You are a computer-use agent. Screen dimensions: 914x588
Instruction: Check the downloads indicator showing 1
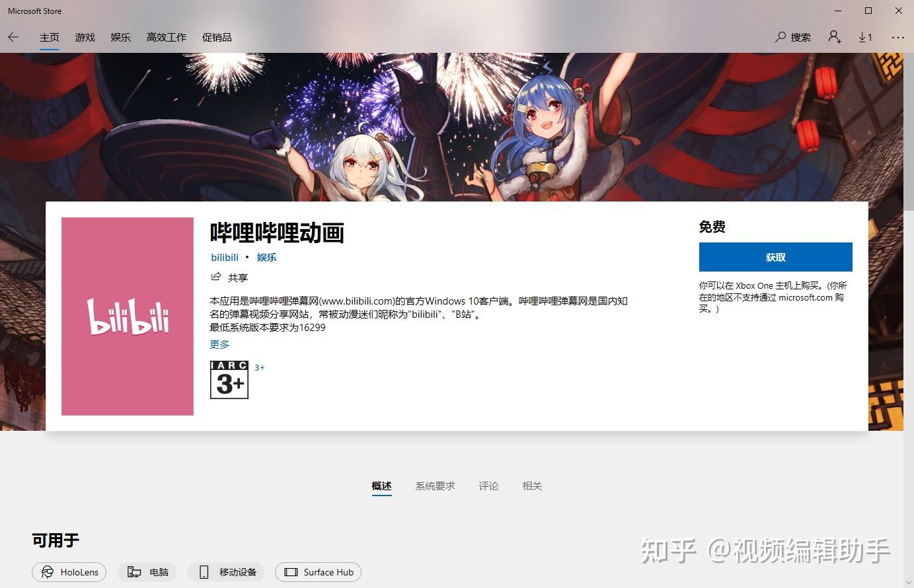[x=865, y=37]
